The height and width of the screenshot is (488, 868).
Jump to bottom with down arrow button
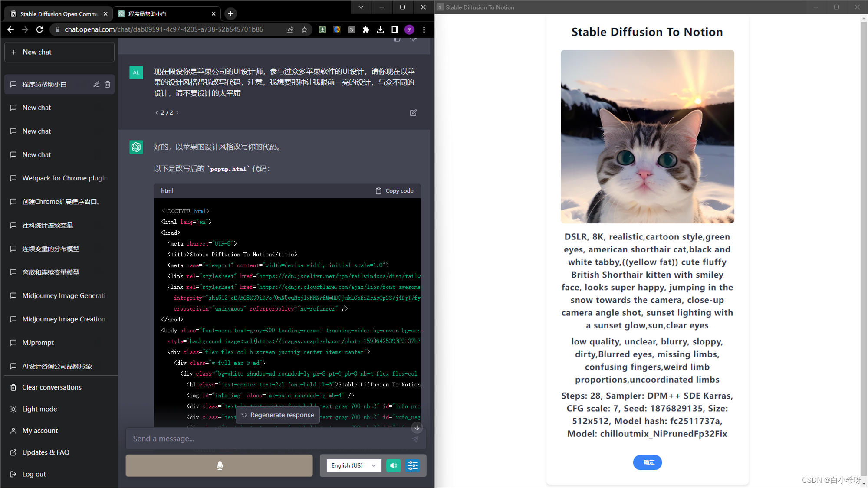pyautogui.click(x=417, y=428)
